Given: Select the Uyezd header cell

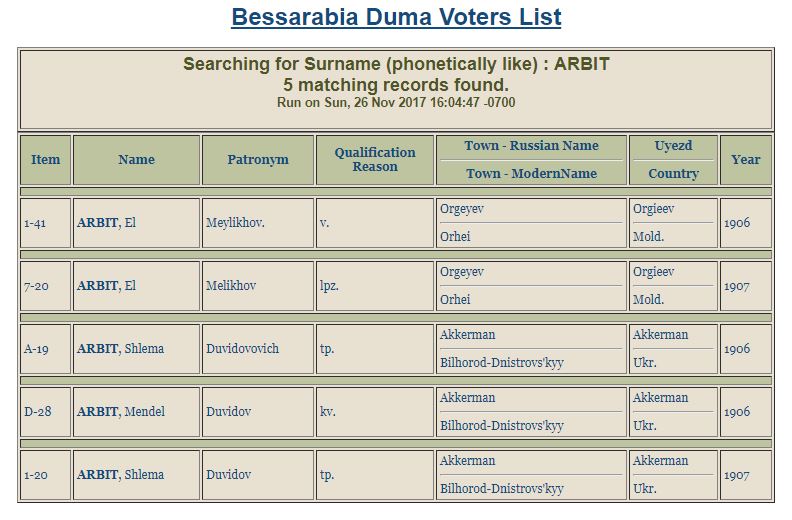Looking at the screenshot, I should click(x=673, y=146).
